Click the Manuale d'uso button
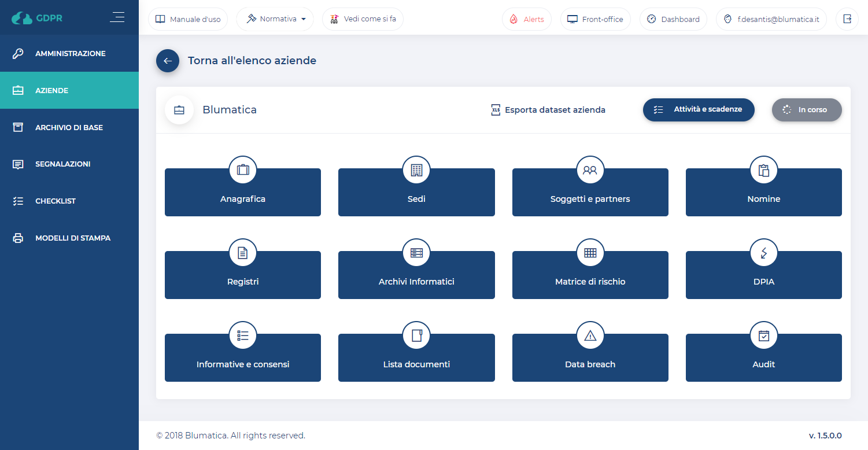The width and height of the screenshot is (868, 450). click(x=188, y=19)
